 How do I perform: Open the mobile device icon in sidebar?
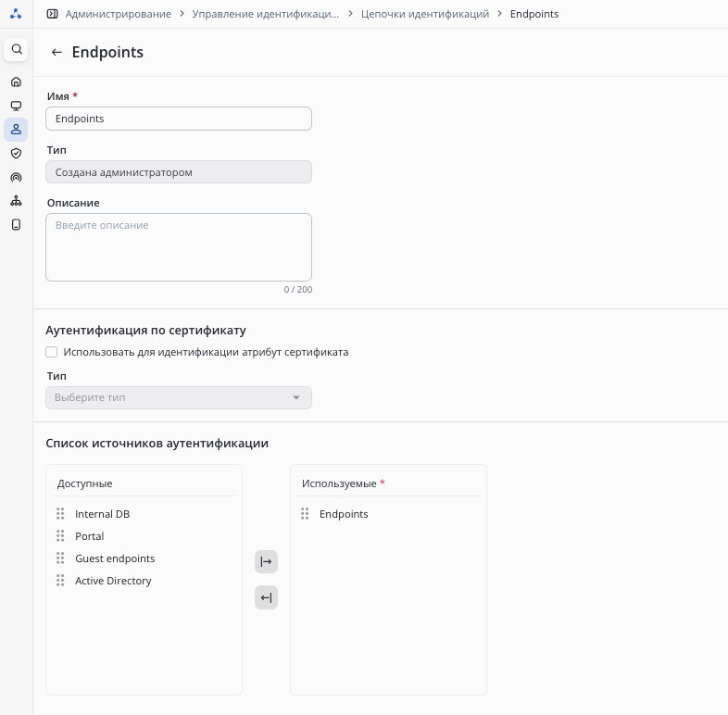click(x=16, y=224)
